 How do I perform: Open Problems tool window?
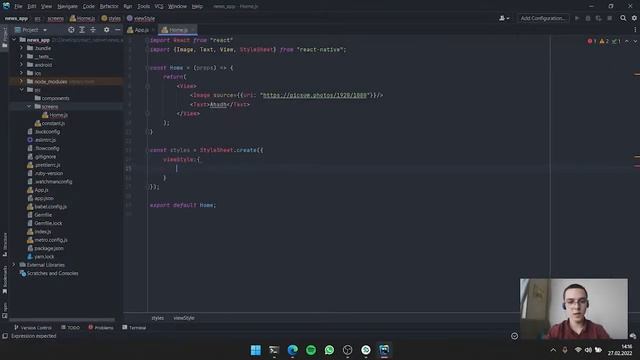[101, 327]
